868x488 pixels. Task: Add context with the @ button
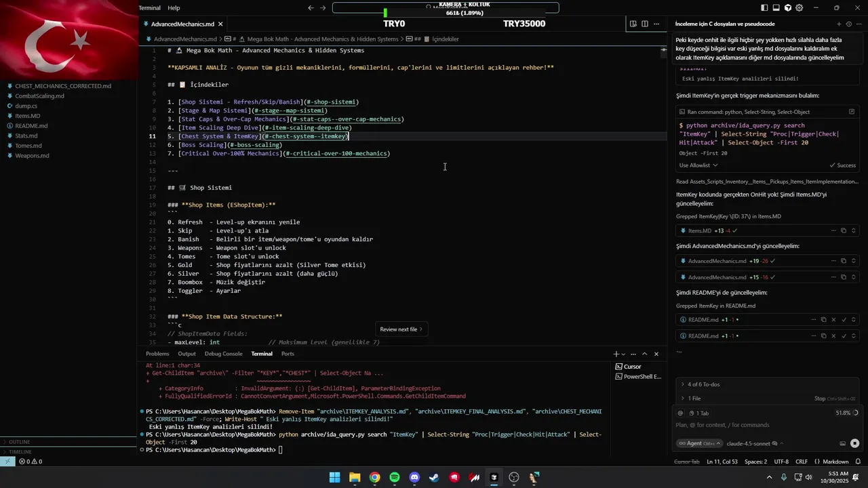680,413
